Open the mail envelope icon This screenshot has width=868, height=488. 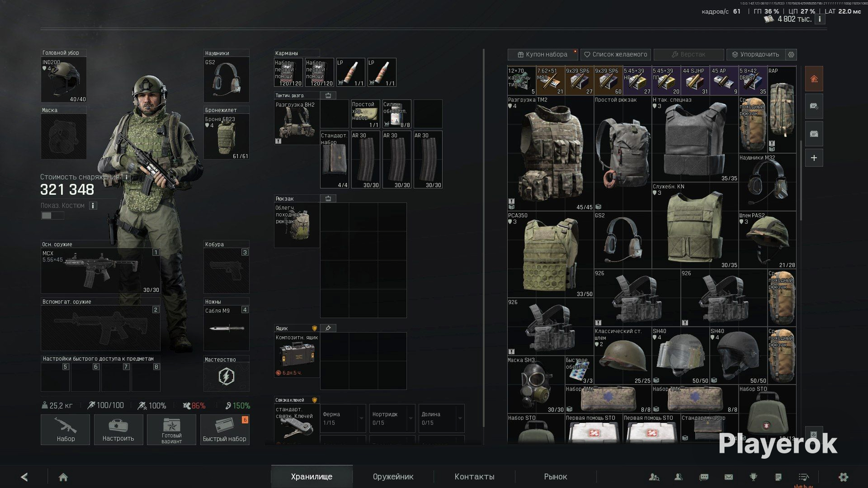(729, 477)
